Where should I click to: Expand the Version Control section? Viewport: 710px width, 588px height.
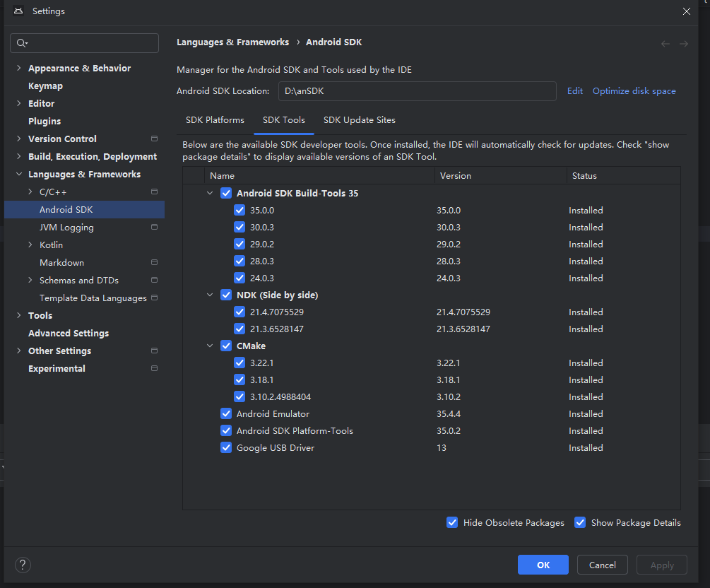18,139
